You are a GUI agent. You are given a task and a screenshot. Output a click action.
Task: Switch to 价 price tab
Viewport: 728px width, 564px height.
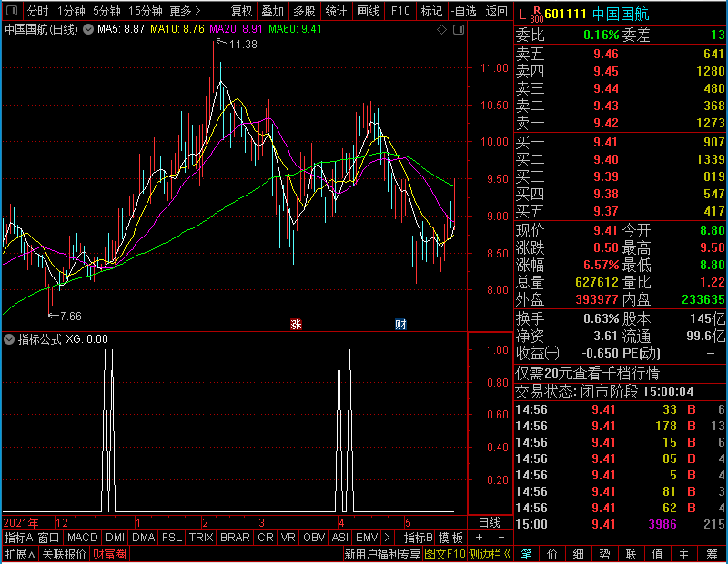point(552,554)
